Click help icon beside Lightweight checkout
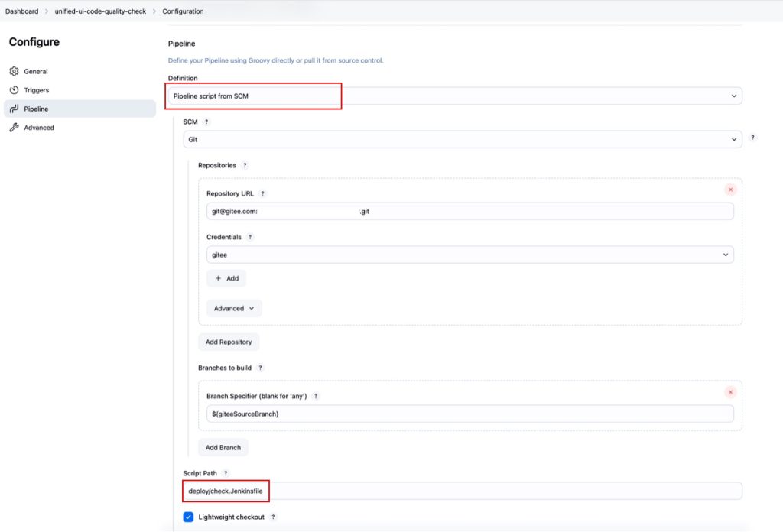Image resolution: width=783 pixels, height=532 pixels. pos(273,517)
